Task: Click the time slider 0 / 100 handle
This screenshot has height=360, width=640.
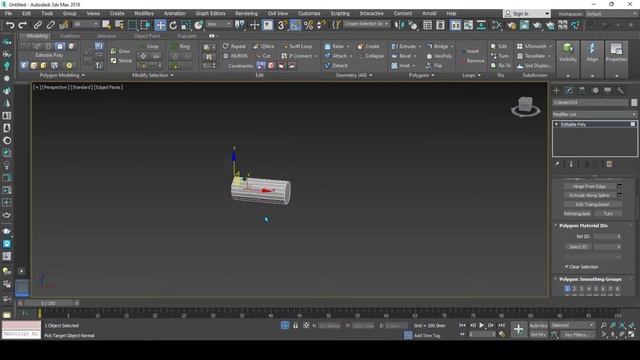Action: point(48,303)
